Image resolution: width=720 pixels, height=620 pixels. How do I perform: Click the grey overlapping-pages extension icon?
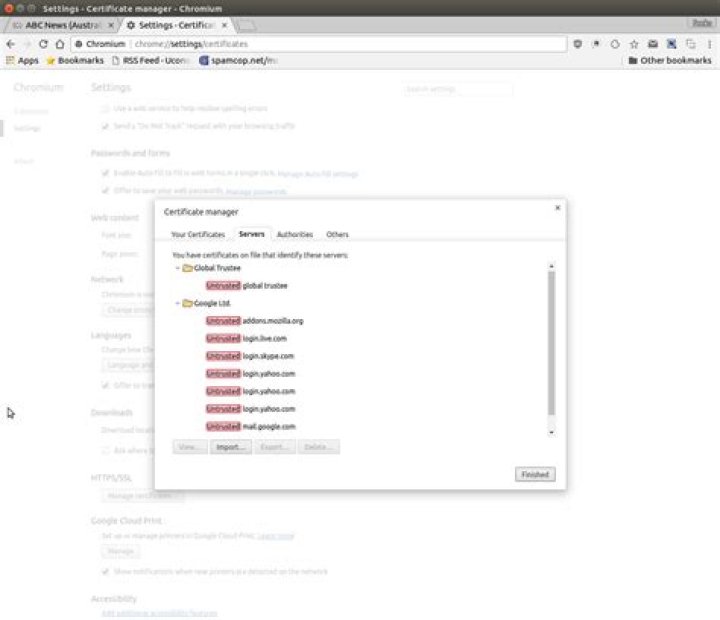point(691,44)
